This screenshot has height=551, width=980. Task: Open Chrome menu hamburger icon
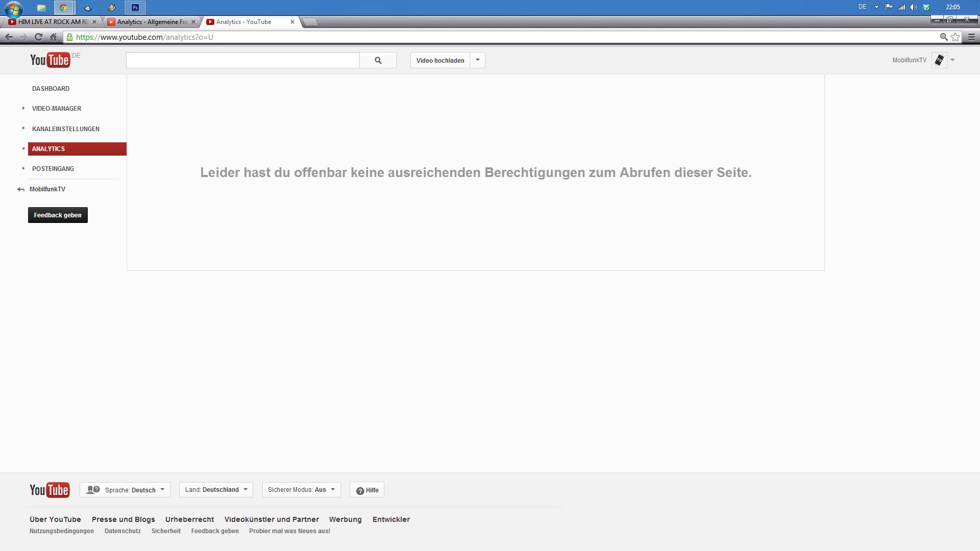[x=971, y=37]
